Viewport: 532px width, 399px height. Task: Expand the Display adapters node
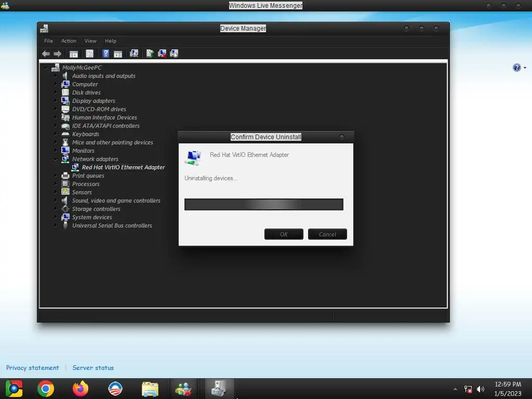[x=56, y=101]
